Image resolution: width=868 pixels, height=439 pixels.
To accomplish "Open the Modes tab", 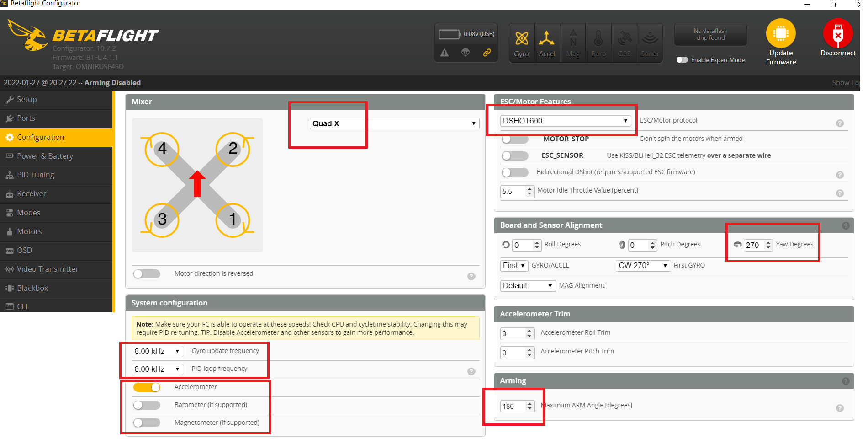I will pyautogui.click(x=56, y=213).
